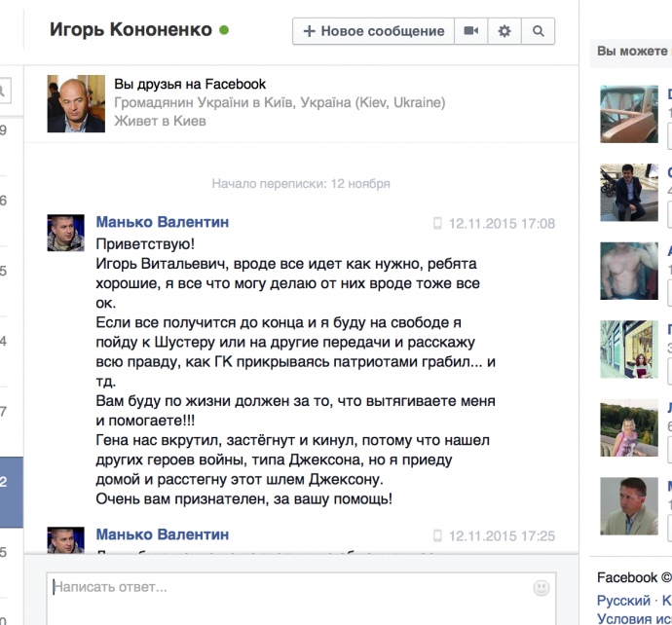
Task: Select the highlighted blue conversation in left list
Action: (x=12, y=492)
